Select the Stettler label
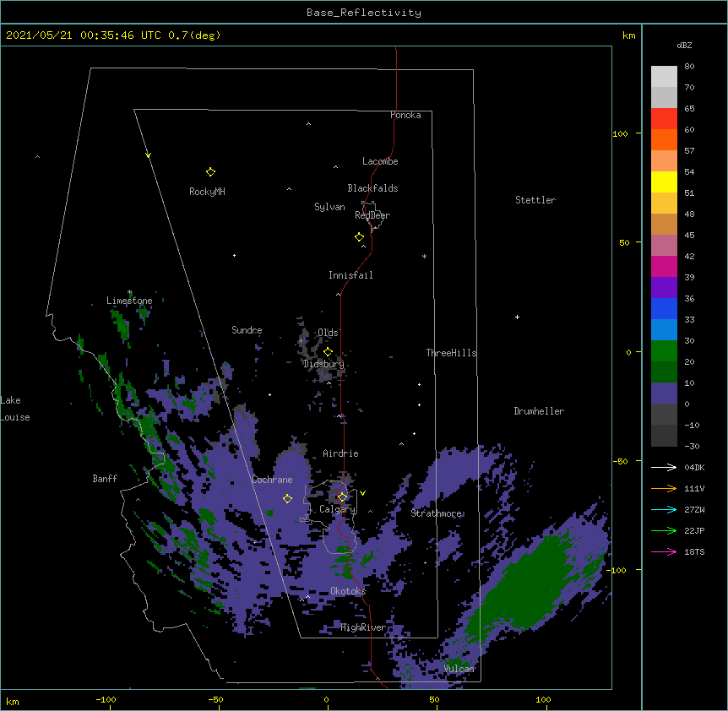This screenshot has width=728, height=711. 535,200
